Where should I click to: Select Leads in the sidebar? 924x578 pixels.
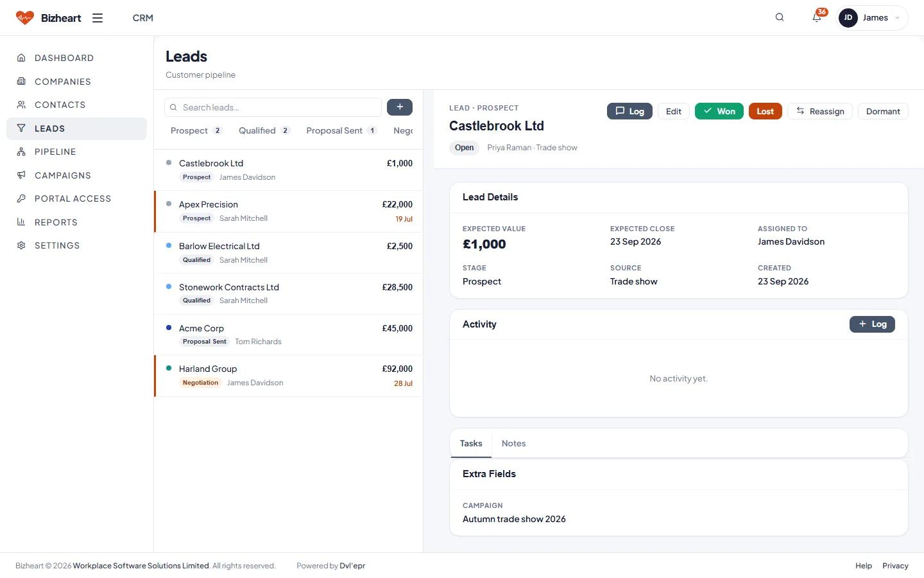77,128
